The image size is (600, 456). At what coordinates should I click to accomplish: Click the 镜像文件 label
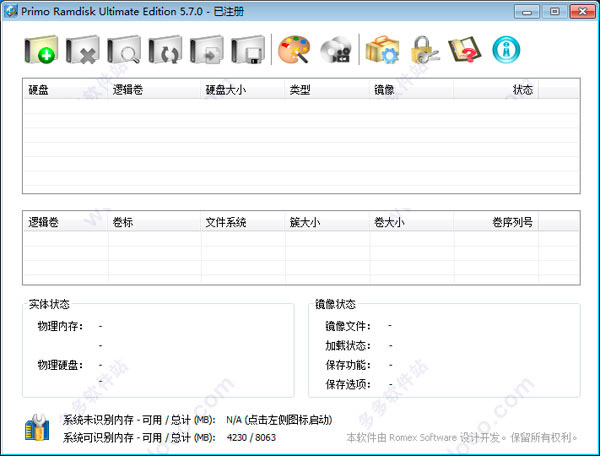(x=348, y=326)
